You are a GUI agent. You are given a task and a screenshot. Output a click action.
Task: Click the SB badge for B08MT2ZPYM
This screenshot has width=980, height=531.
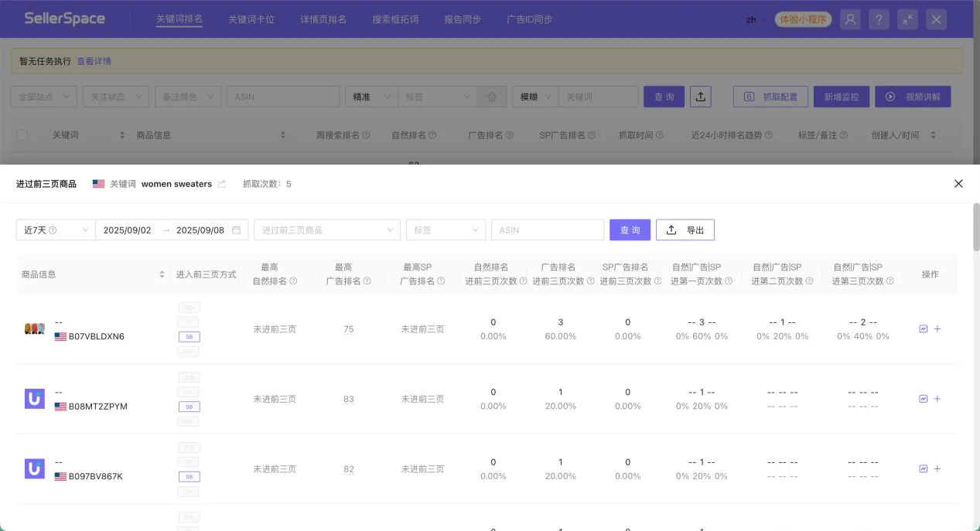189,407
